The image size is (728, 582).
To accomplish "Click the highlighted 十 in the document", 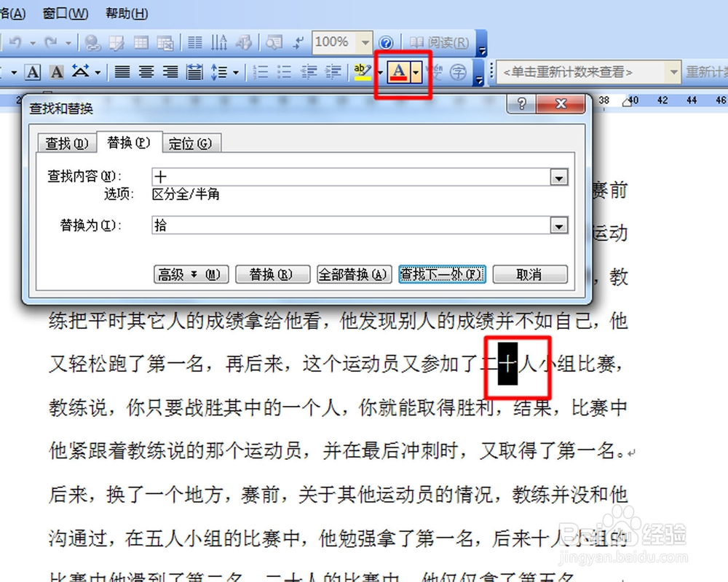I will pyautogui.click(x=508, y=364).
